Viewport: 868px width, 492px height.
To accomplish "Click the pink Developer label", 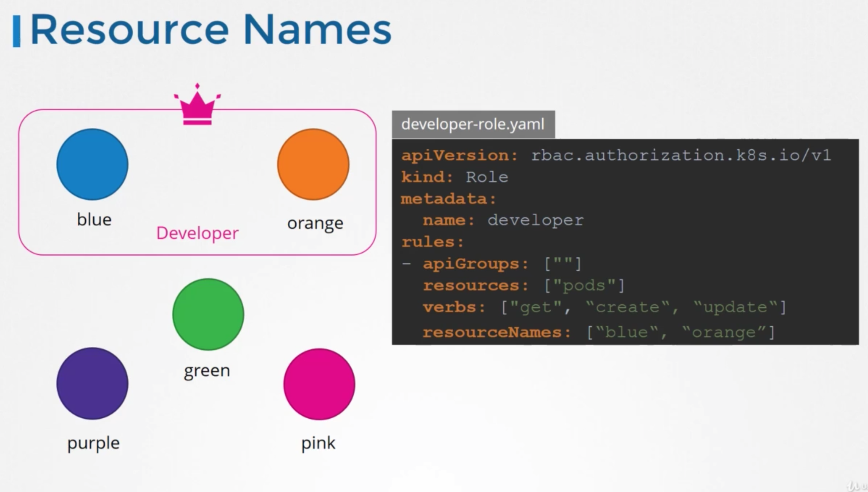I will click(x=197, y=233).
